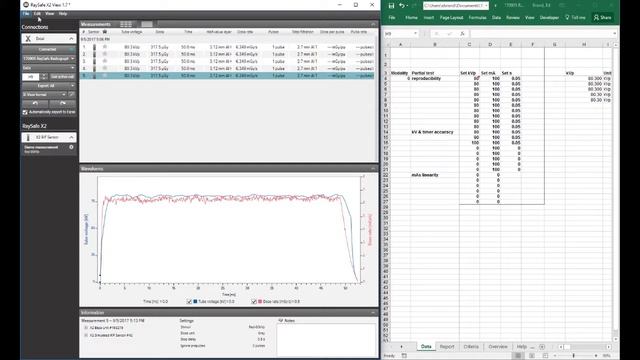Collapse the Information panel
This screenshot has height=360, width=640.
point(373,313)
